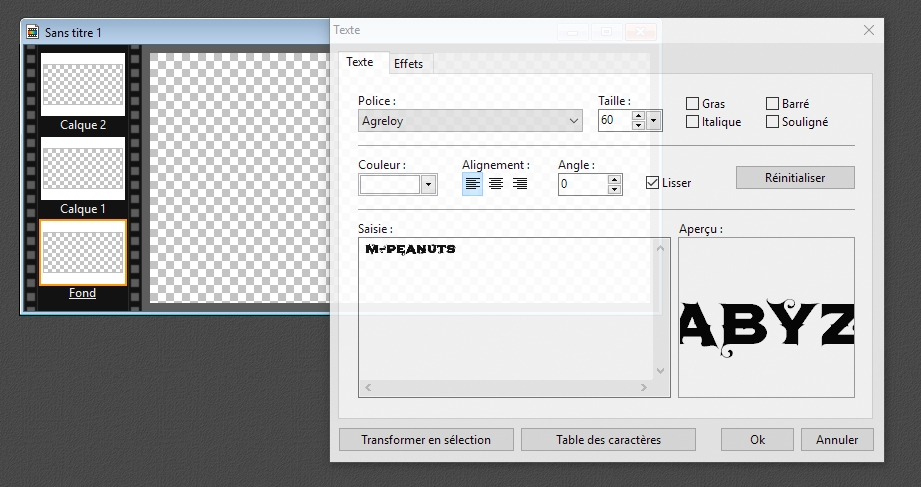921x487 pixels.
Task: Decrease the angle with down arrow
Action: 615,189
